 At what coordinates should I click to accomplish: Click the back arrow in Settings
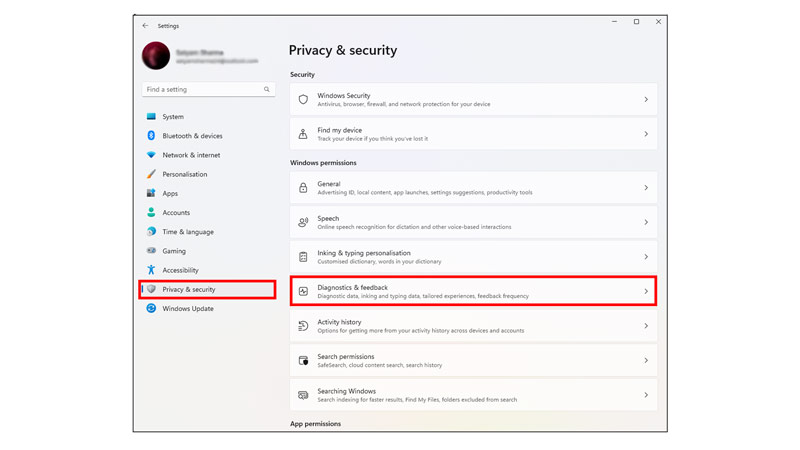[145, 26]
